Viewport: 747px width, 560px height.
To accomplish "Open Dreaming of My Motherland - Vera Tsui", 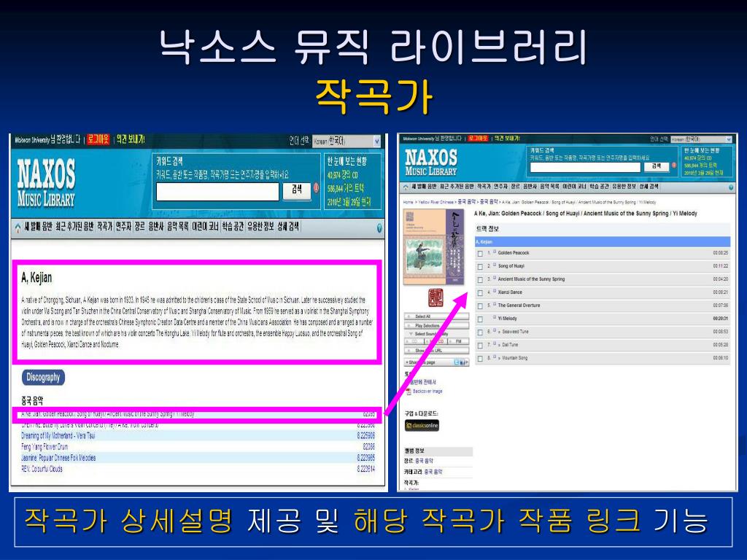I will [58, 436].
